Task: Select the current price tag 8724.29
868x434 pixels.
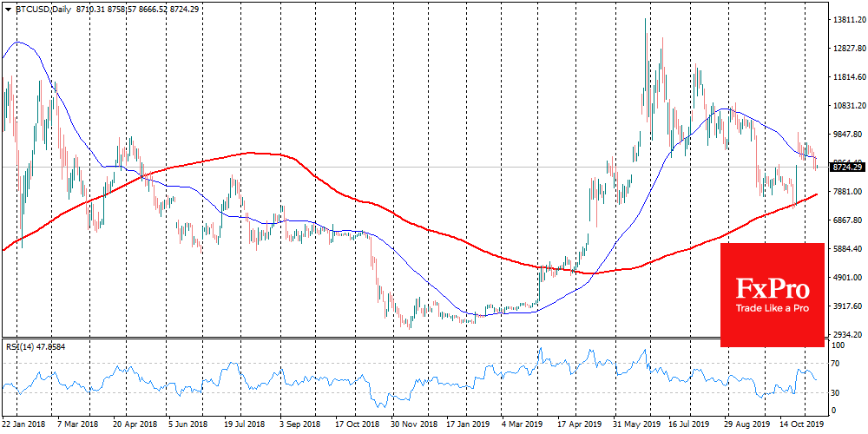Action: tap(846, 166)
